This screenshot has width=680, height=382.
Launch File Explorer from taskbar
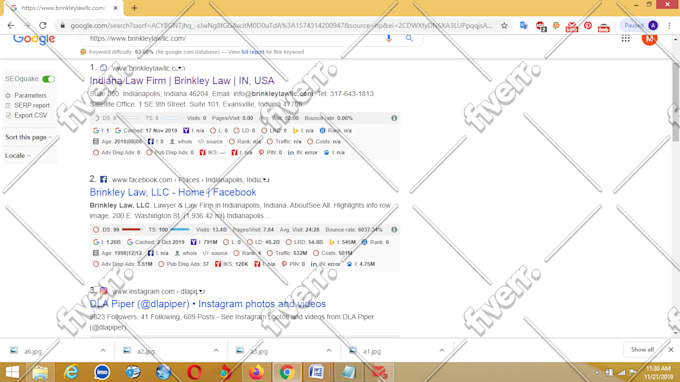tap(40, 372)
